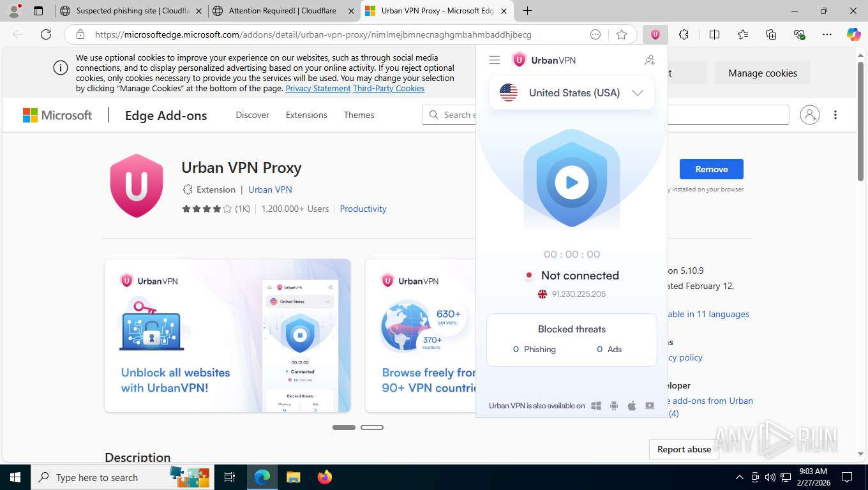Open the Themes menu item

(359, 115)
